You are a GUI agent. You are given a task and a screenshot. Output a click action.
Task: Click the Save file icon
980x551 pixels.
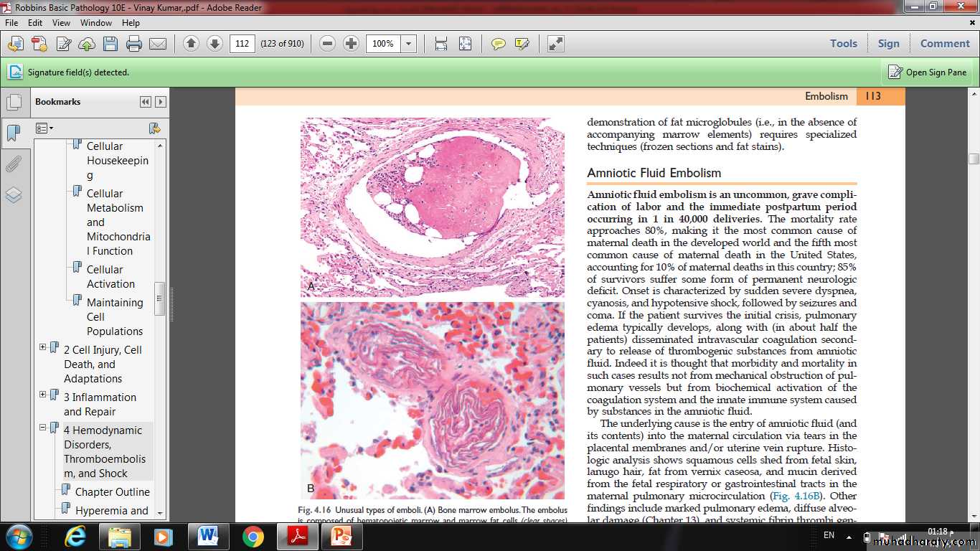tap(110, 44)
